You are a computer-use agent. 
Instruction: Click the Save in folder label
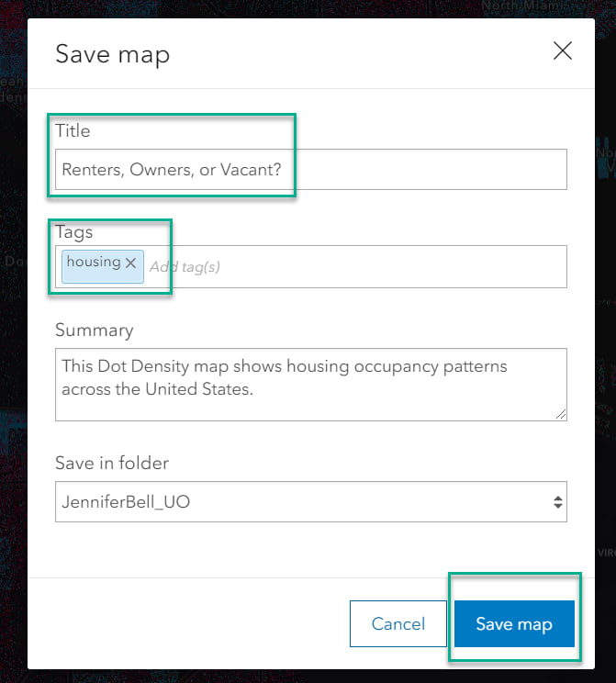(x=112, y=463)
